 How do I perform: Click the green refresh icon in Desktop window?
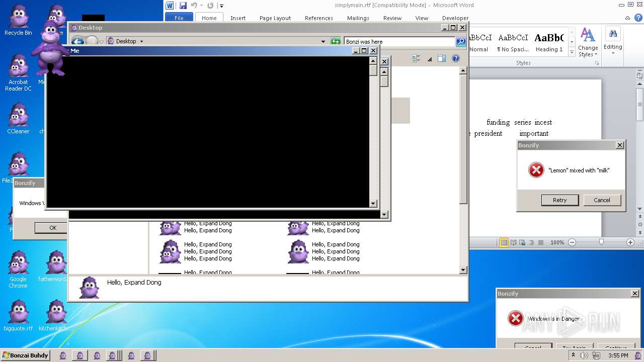point(336,41)
